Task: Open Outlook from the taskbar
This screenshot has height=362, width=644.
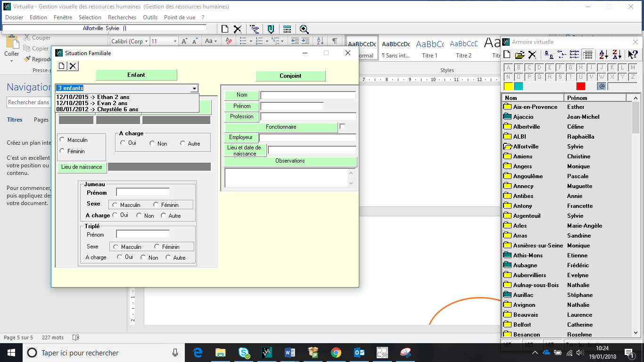Action: click(359, 353)
